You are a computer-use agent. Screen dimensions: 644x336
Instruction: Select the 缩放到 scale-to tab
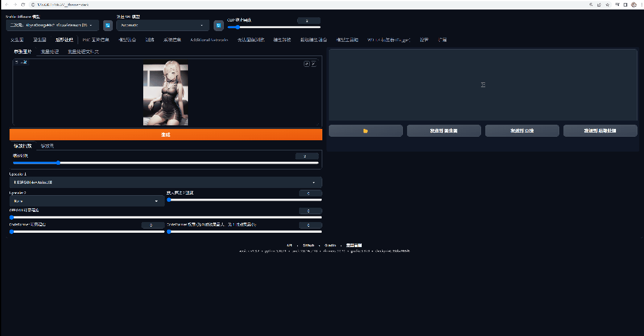pos(47,146)
